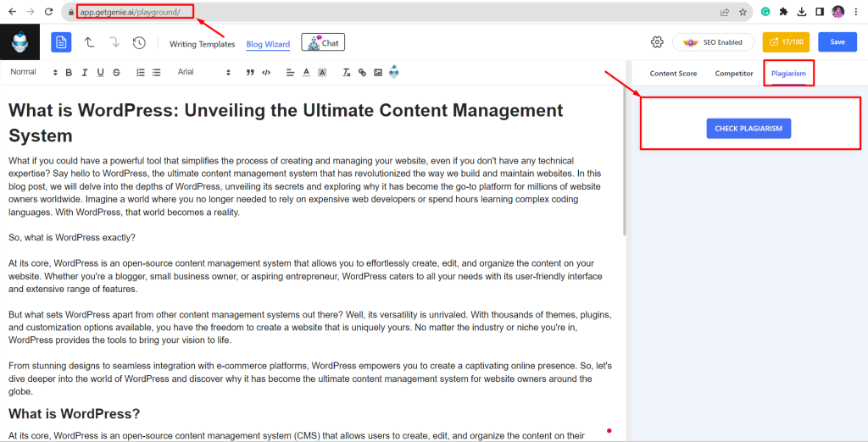Share this page from address bar
Viewport: 868px width, 442px height.
click(725, 12)
